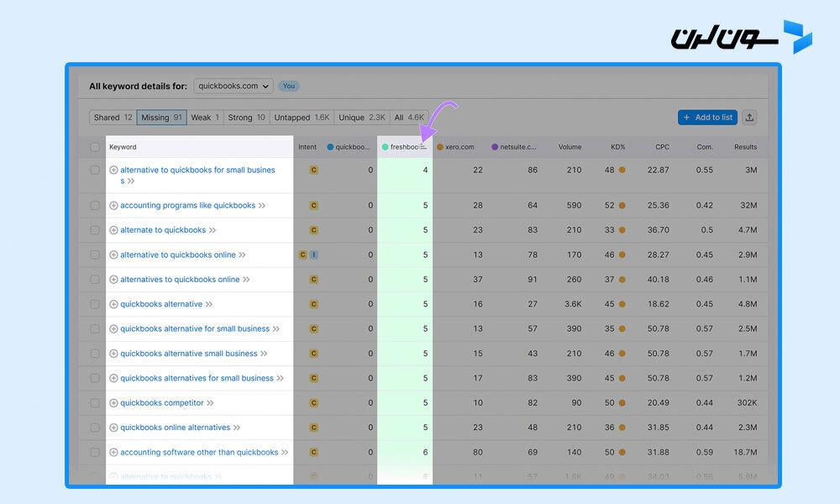840x504 pixels.
Task: Click the double-arrow icon after 'accounting programs like quickbooks'
Action: 262,206
